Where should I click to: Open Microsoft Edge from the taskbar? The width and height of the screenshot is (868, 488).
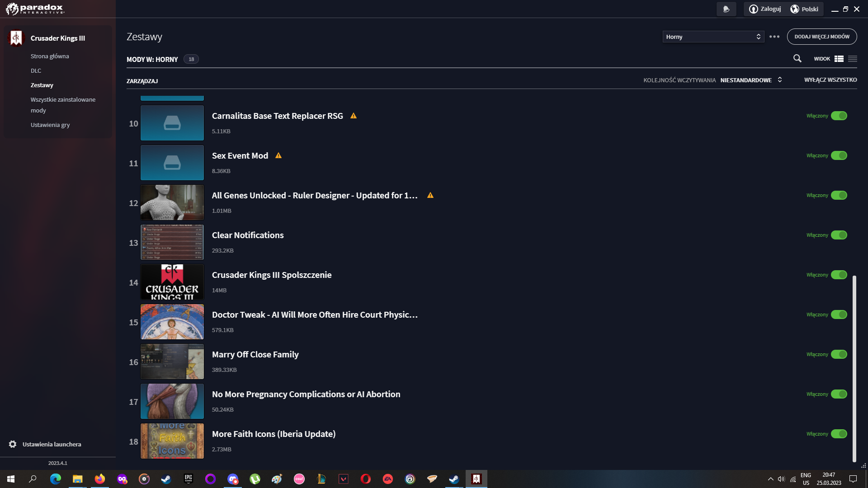[56, 479]
